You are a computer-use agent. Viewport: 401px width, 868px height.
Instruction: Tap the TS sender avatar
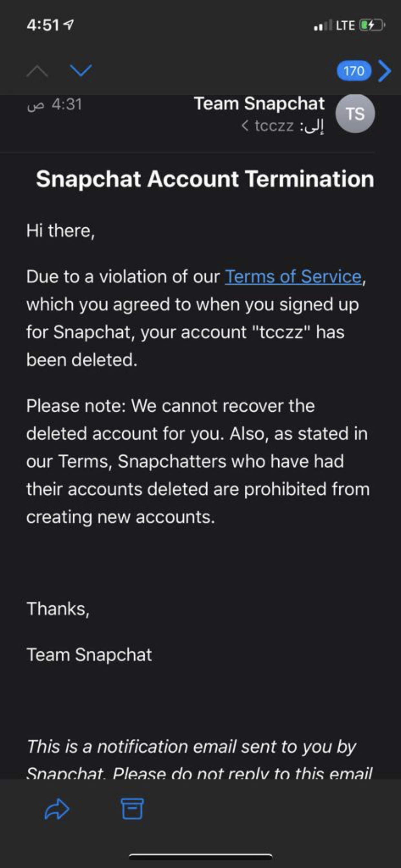tap(355, 114)
